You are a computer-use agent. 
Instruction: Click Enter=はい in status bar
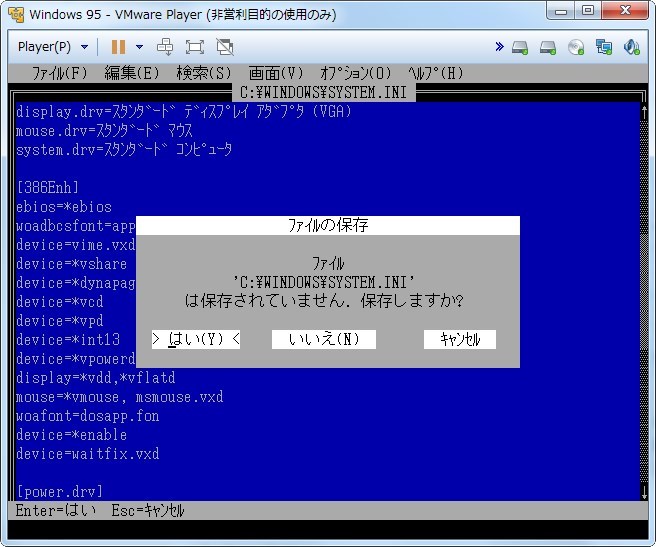56,511
